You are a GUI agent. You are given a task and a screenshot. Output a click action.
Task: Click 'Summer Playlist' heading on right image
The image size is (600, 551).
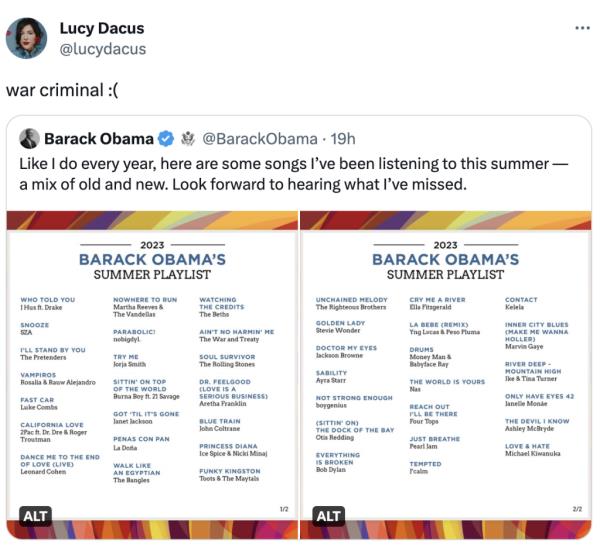point(446,274)
